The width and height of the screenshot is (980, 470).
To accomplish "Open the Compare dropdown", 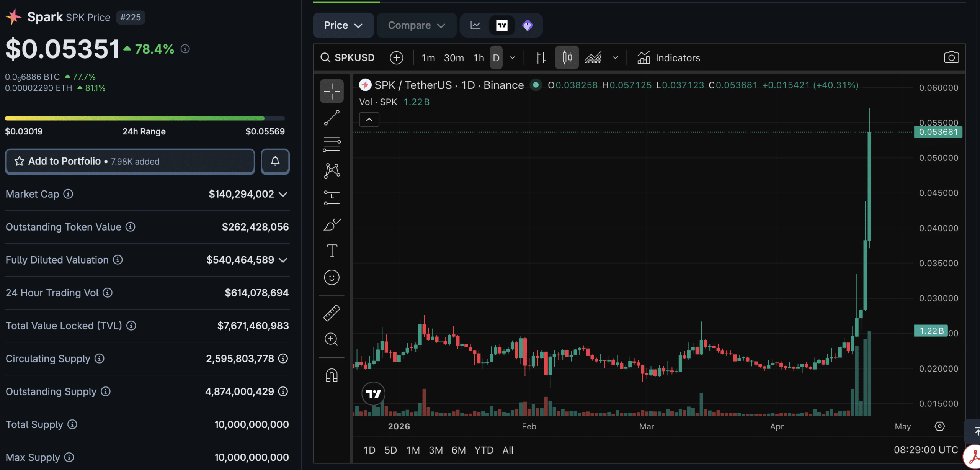I will pos(416,25).
